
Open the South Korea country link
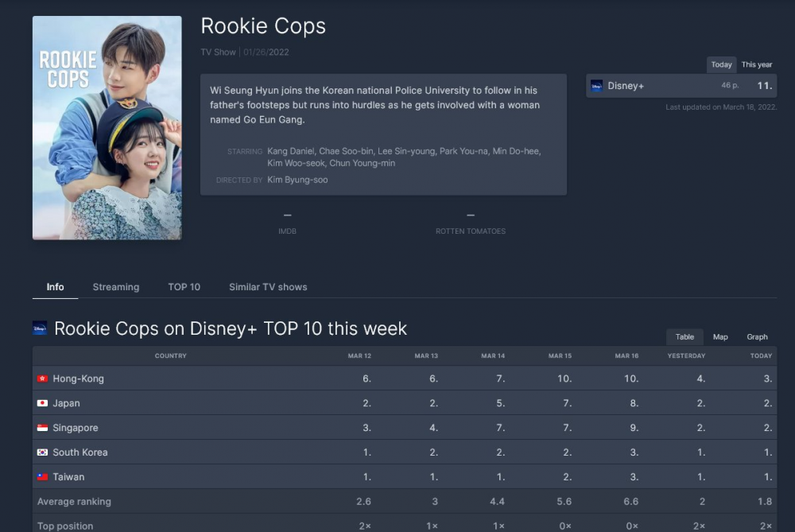80,452
